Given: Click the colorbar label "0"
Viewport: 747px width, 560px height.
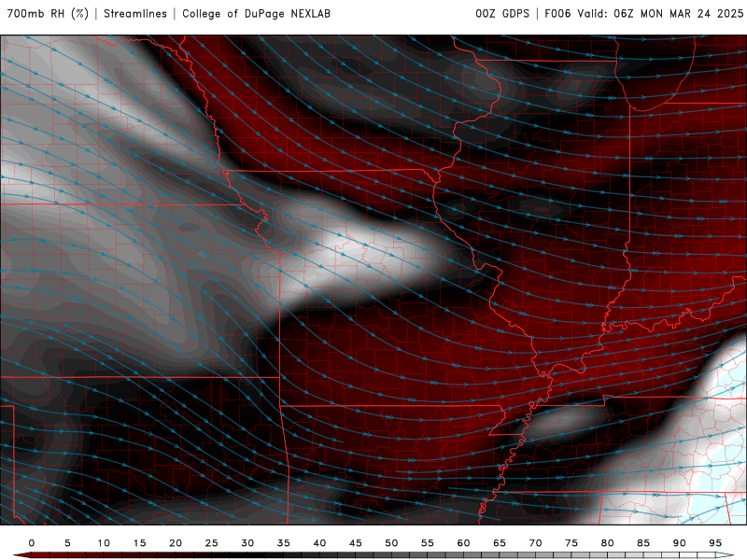Looking at the screenshot, I should 32,543.
